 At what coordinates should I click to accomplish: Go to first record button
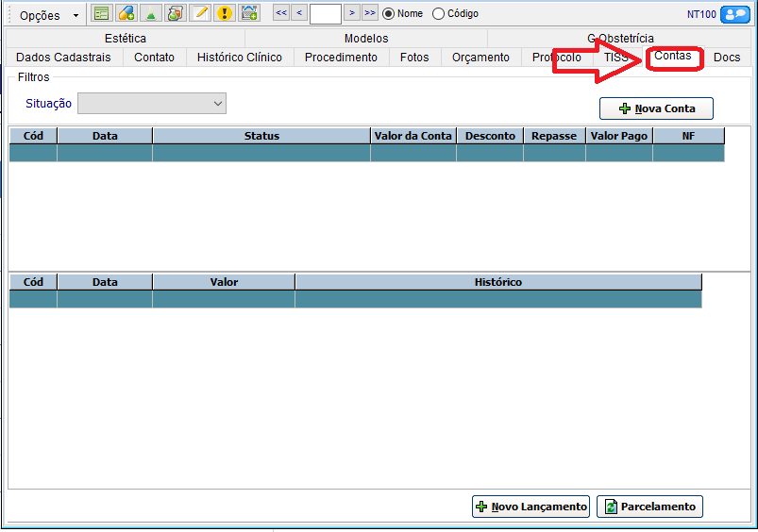tap(281, 13)
